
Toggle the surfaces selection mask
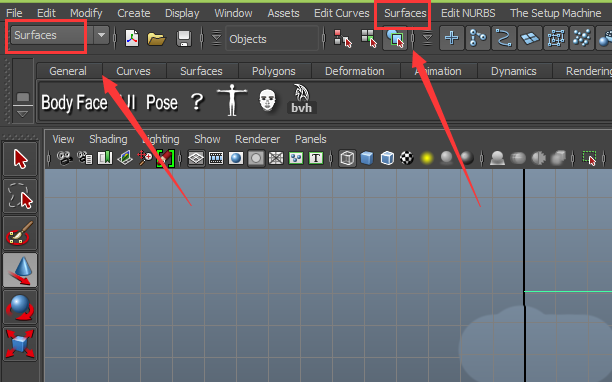tap(530, 38)
